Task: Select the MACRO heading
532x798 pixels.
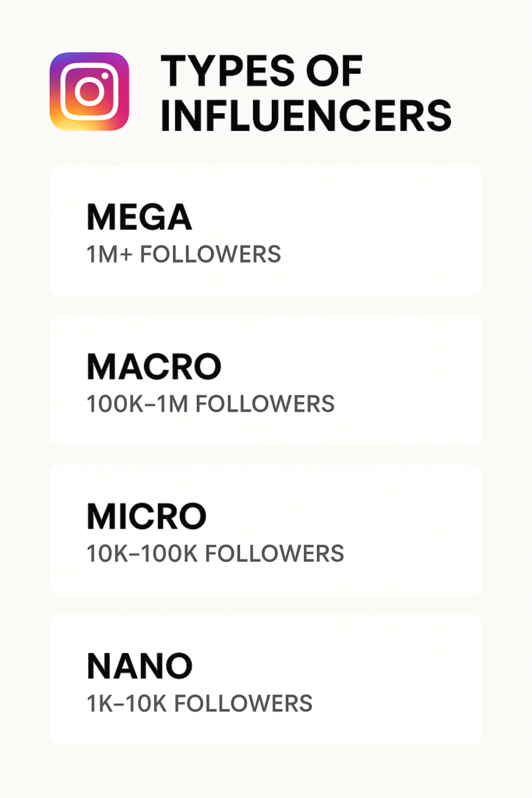Action: click(x=153, y=366)
